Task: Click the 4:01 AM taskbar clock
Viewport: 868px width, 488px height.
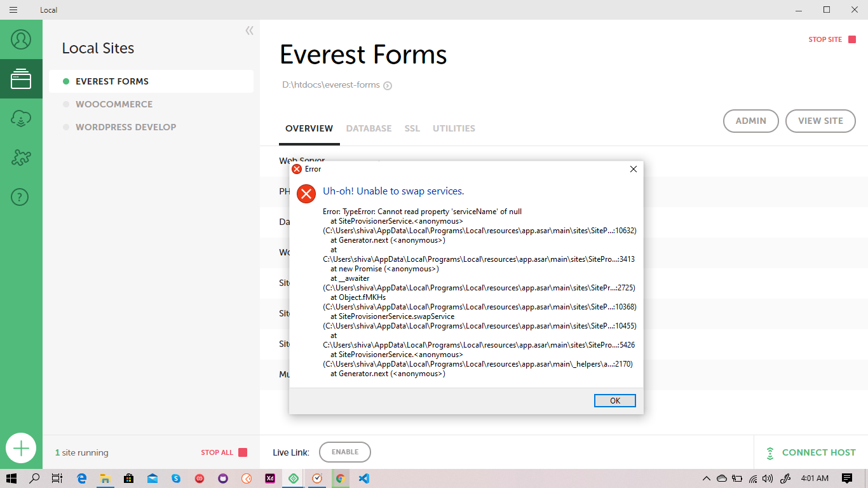Action: [x=815, y=478]
